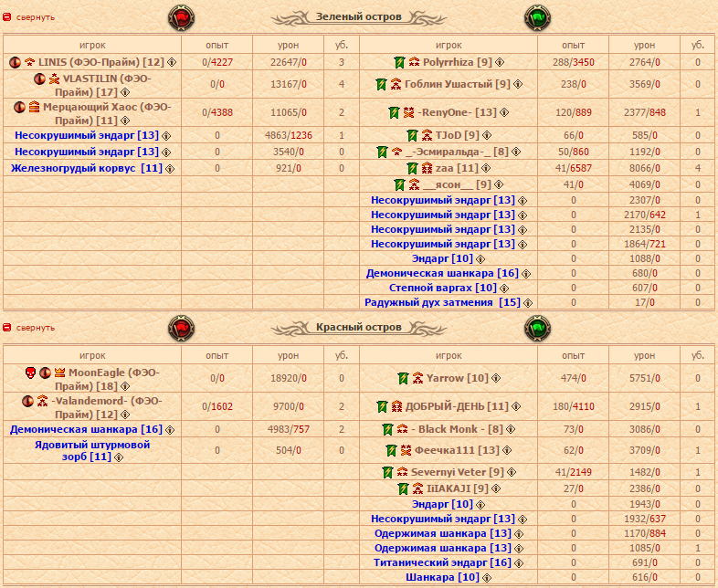Click the crown rank icon beside MoonEagle

pos(59,373)
